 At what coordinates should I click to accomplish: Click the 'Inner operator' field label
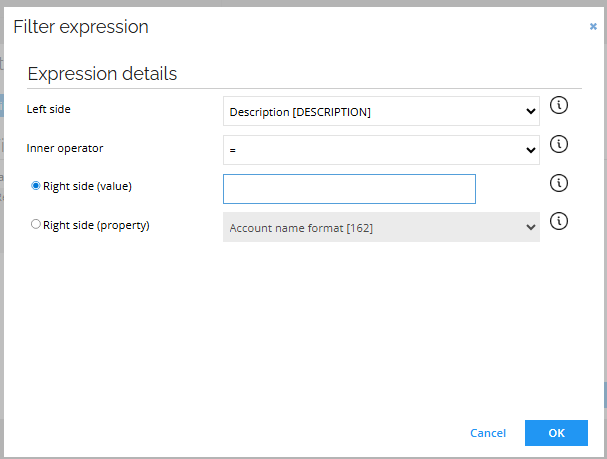click(x=65, y=148)
